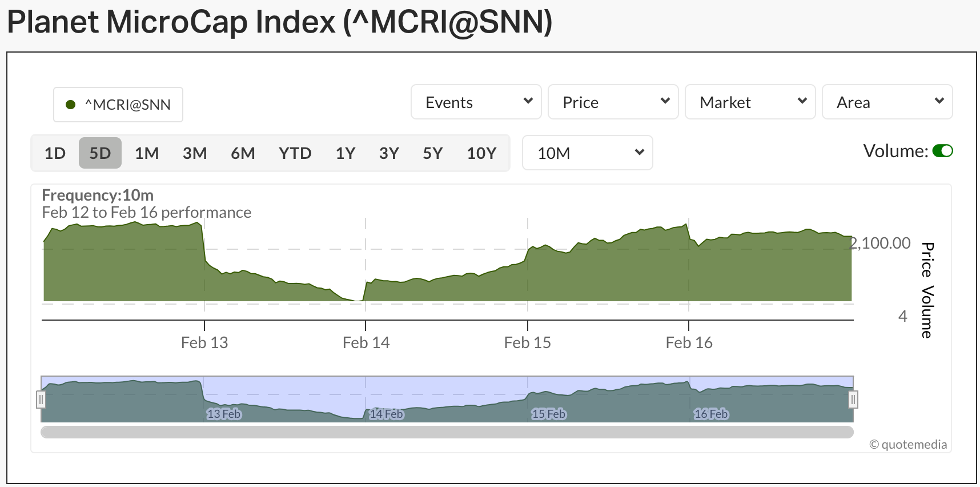Click the Feb 12 to Feb 16 performance text
The width and height of the screenshot is (980, 487).
tap(147, 212)
